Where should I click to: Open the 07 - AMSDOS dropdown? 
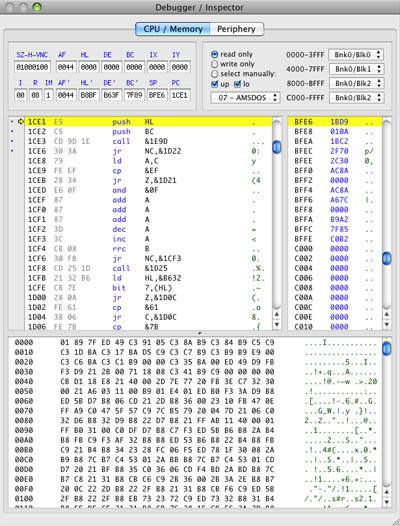point(246,98)
